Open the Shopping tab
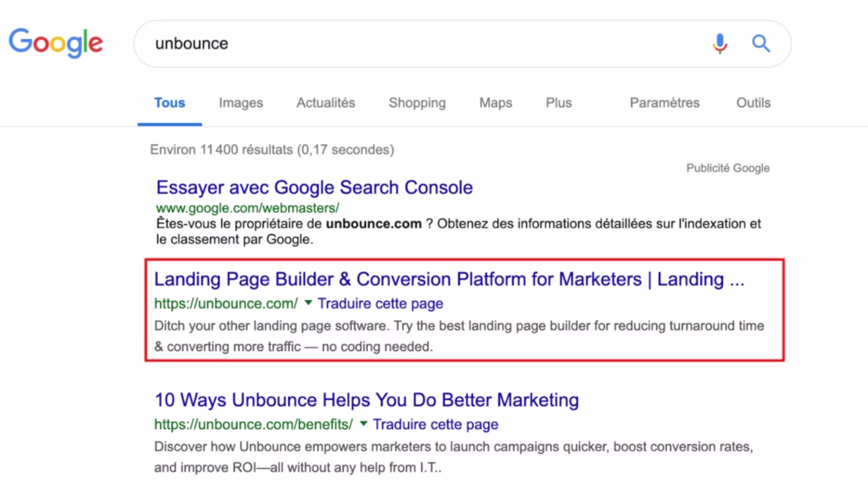This screenshot has height=496, width=868. 417,103
